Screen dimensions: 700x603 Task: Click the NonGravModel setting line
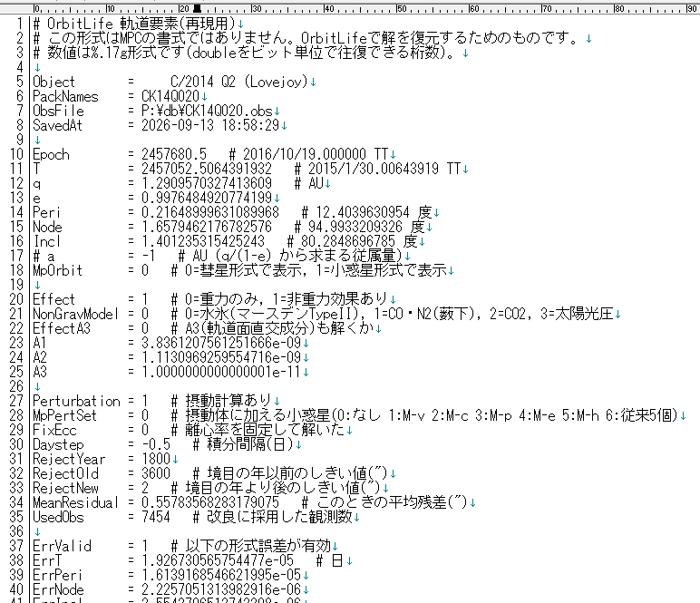326,314
